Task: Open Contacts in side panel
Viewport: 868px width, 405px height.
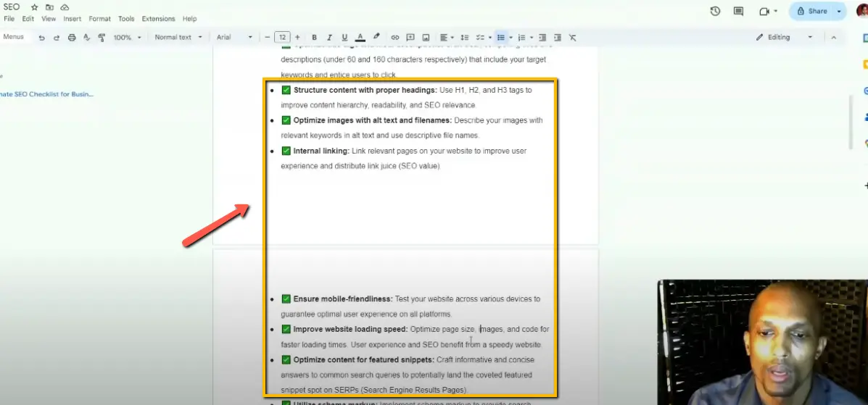Action: pos(865,117)
